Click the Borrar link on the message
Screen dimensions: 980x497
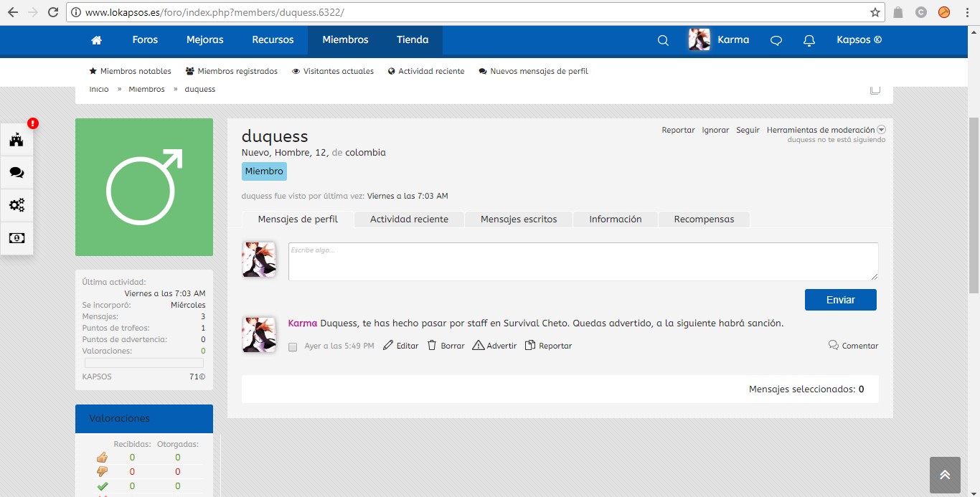(446, 346)
